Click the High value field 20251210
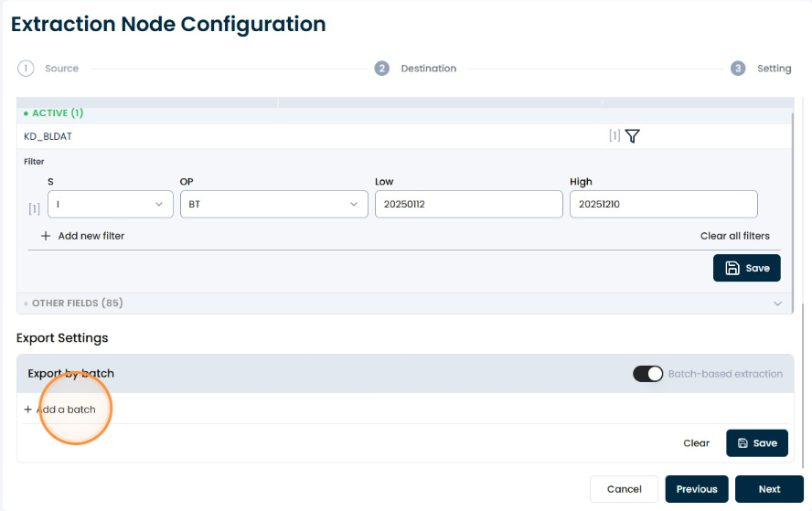The width and height of the screenshot is (812, 511). pyautogui.click(x=664, y=204)
